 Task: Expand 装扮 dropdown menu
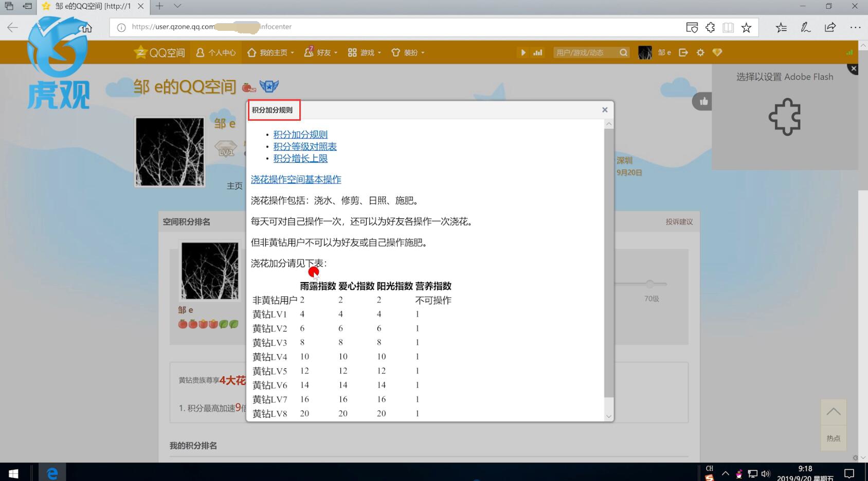tap(408, 52)
